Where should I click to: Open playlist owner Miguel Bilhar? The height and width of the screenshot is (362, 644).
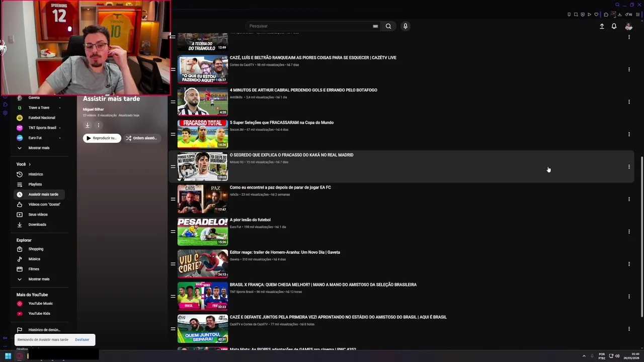(x=93, y=109)
